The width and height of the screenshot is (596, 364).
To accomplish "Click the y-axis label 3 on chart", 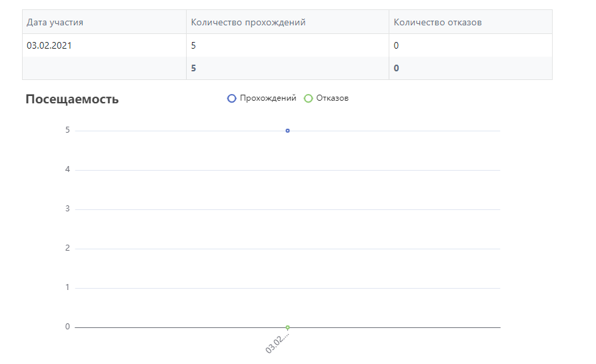I will click(67, 209).
